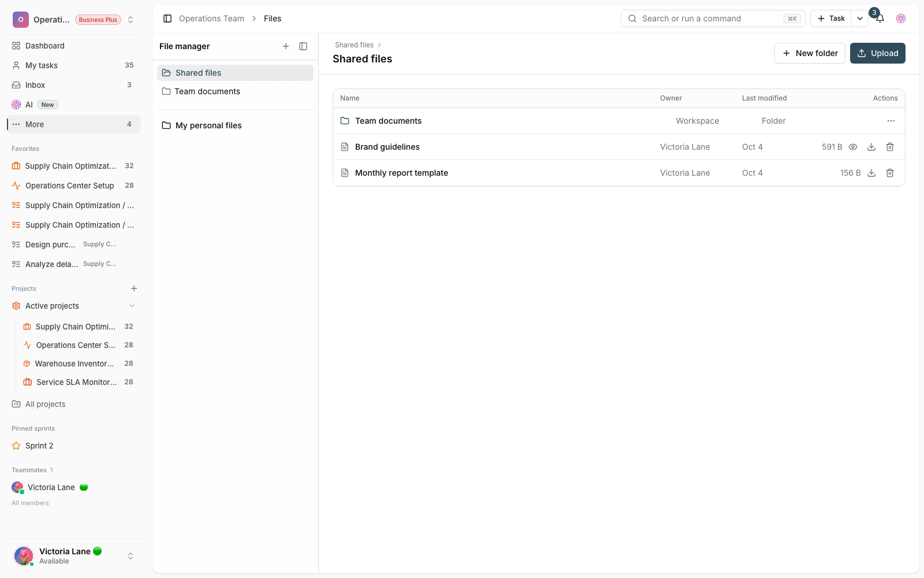Image resolution: width=924 pixels, height=578 pixels.
Task: Focus the Search or run a command field
Action: [713, 18]
